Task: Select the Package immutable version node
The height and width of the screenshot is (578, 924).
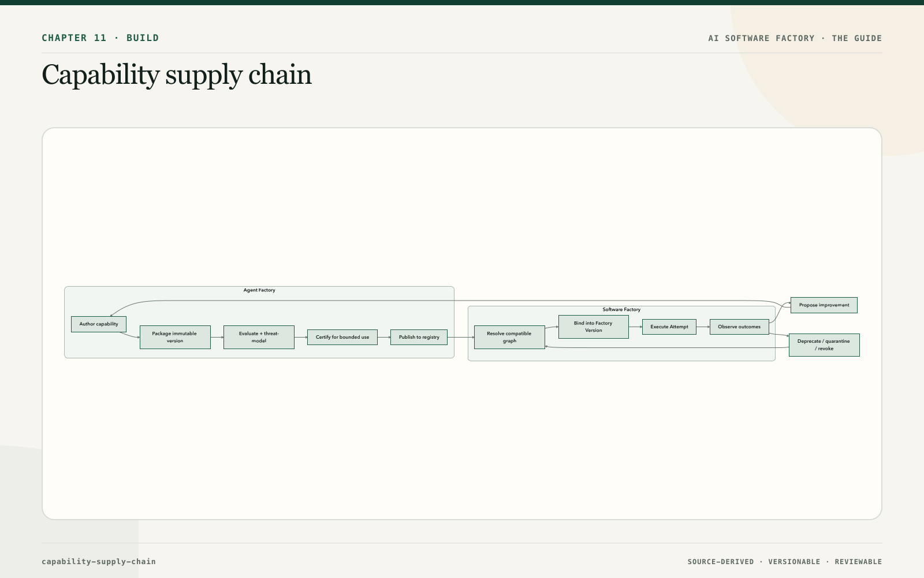Action: click(x=175, y=337)
